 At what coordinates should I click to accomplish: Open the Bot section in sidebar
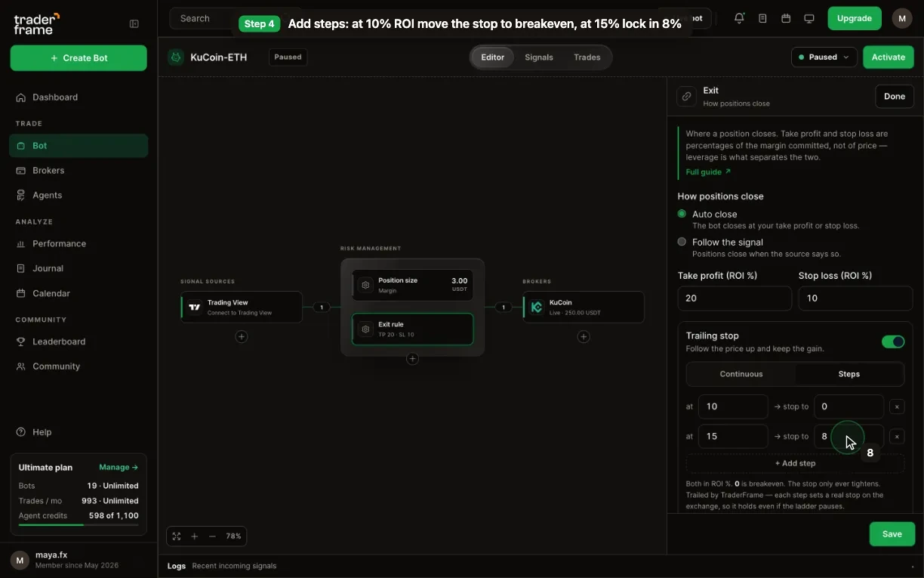point(79,146)
